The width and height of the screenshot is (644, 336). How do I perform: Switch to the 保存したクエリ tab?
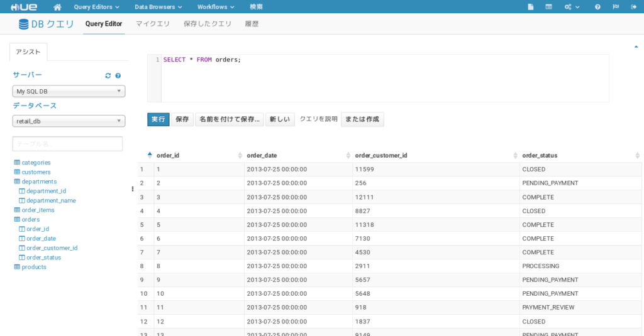click(x=208, y=24)
